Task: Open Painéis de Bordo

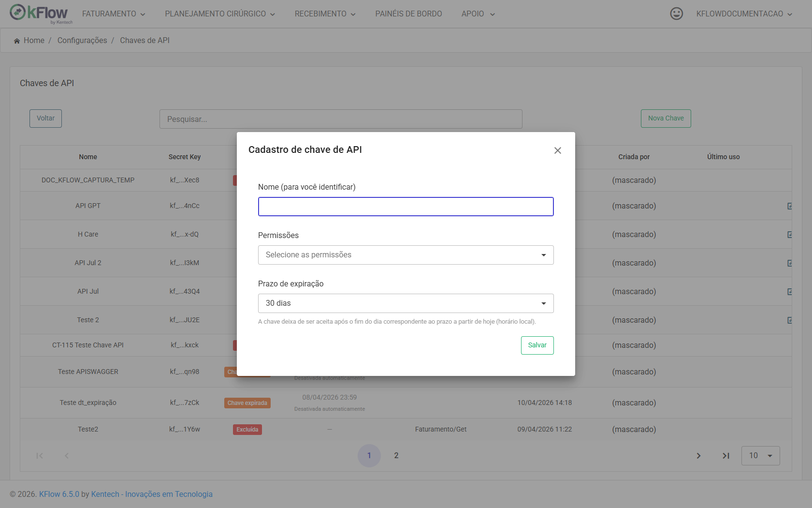Action: [408, 14]
